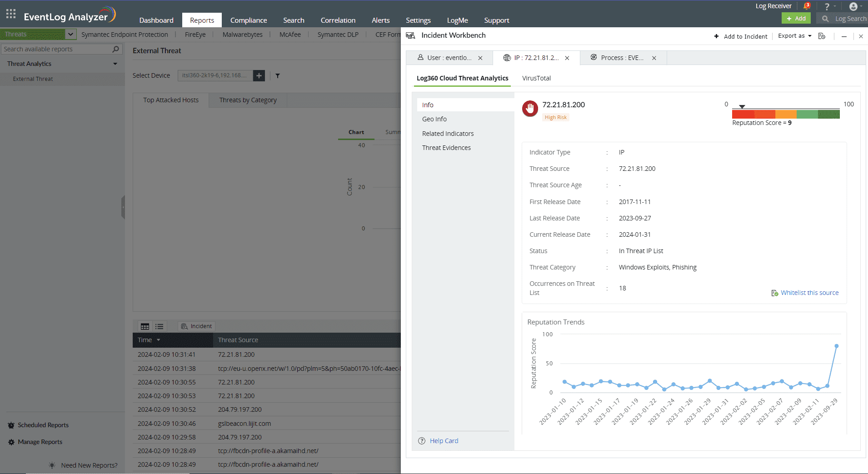Switch to the VirusTotal tab
Screen dimensions: 868x474
tap(536, 78)
